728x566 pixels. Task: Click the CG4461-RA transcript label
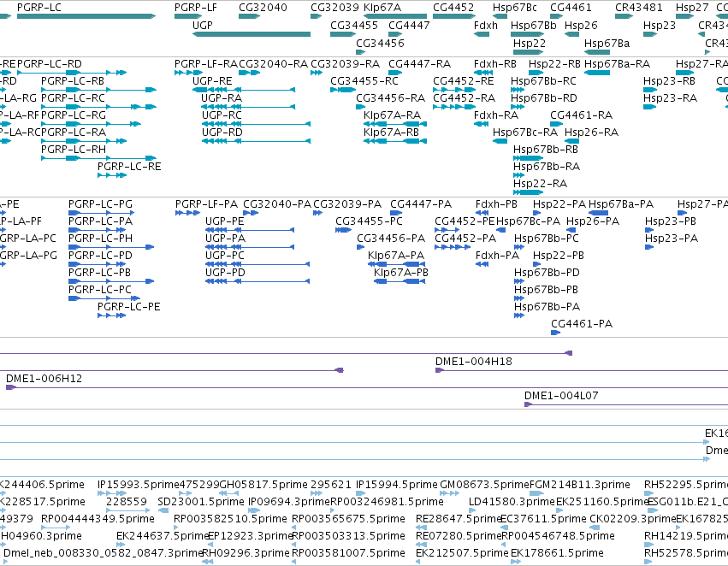click(581, 115)
